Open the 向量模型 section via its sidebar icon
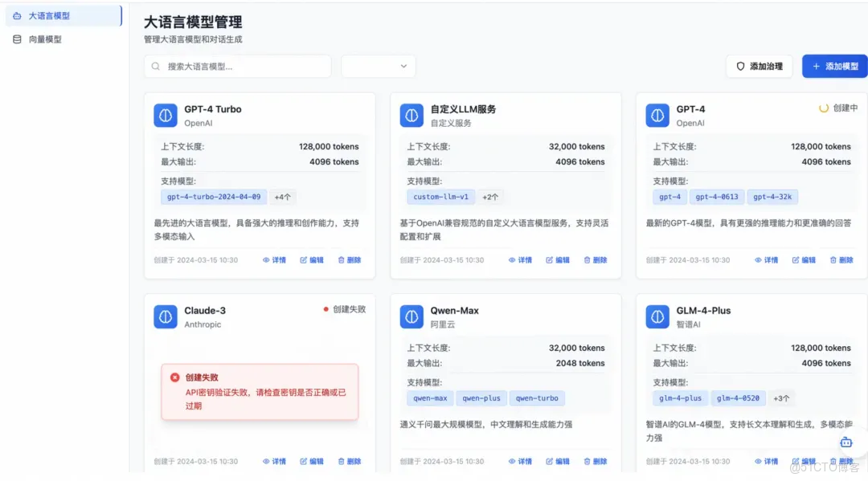Viewport: 868px width, 481px height. tap(14, 38)
